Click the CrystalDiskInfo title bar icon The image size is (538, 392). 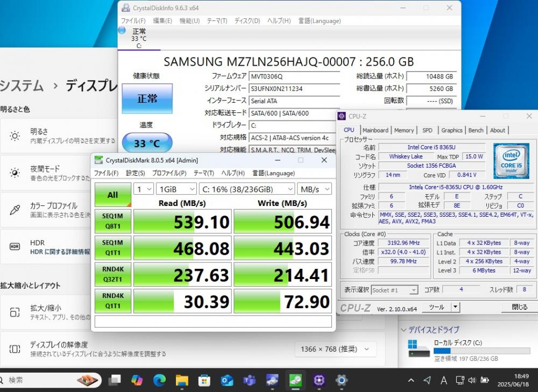[x=126, y=8]
